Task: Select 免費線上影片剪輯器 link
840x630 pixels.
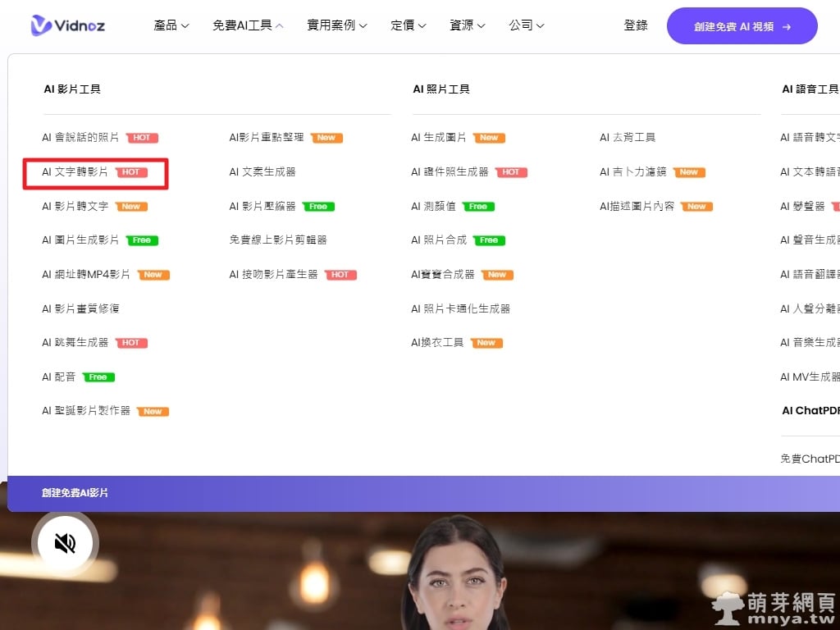Action: coord(278,240)
